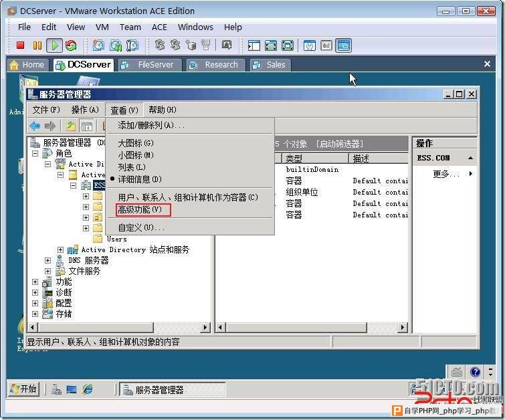Click the Show Desktop quick launch icon
505x420 pixels.
[72, 390]
